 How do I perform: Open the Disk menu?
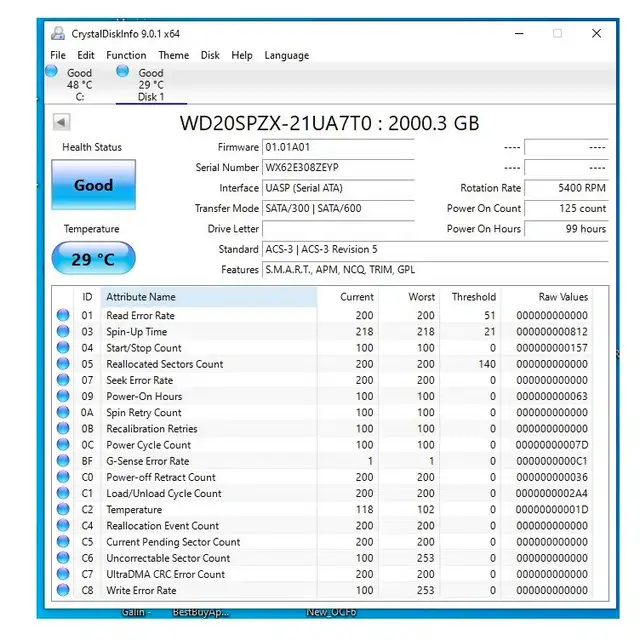coord(210,55)
